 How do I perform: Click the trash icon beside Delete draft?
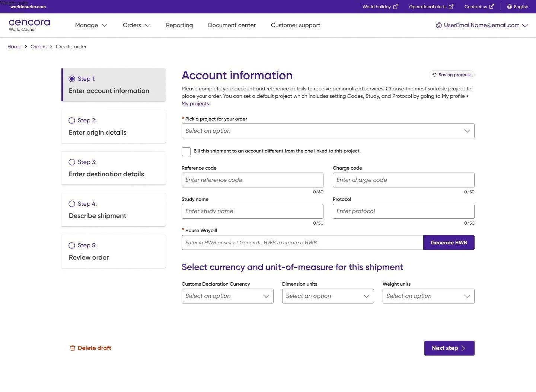pyautogui.click(x=73, y=348)
